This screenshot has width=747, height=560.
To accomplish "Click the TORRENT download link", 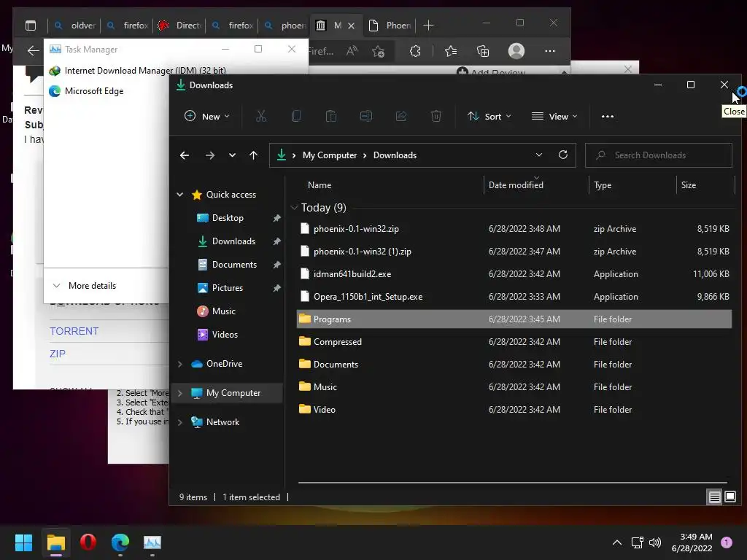I will tap(74, 331).
